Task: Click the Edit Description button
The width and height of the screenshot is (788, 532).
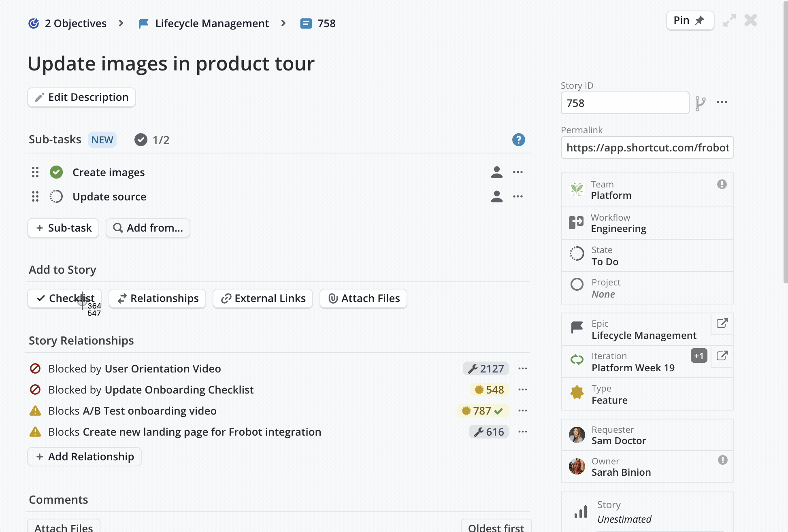Action: click(x=81, y=97)
